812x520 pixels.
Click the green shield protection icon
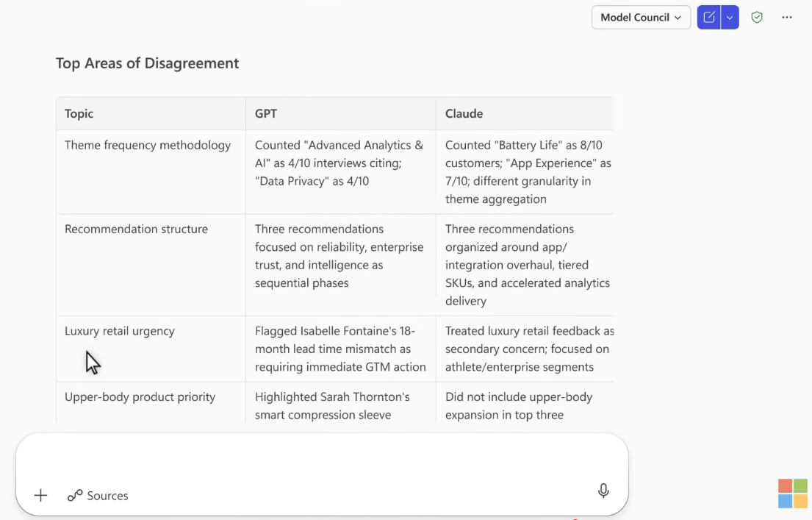[757, 18]
